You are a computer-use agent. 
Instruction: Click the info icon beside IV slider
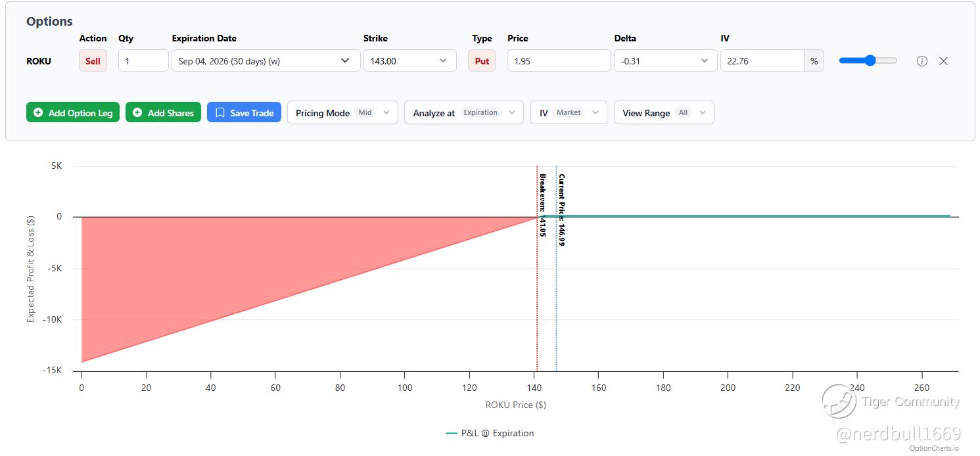pyautogui.click(x=922, y=61)
